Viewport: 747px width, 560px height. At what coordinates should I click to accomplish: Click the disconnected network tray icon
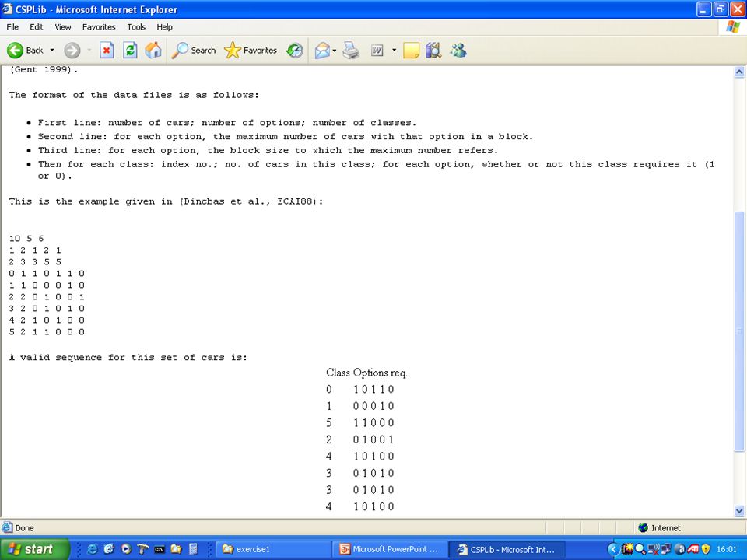coord(653,549)
